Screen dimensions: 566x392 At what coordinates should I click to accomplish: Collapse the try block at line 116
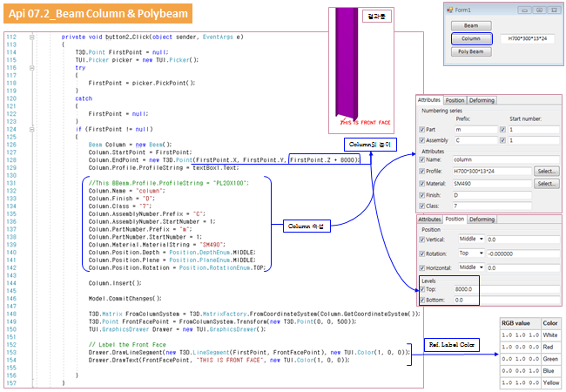click(x=32, y=66)
